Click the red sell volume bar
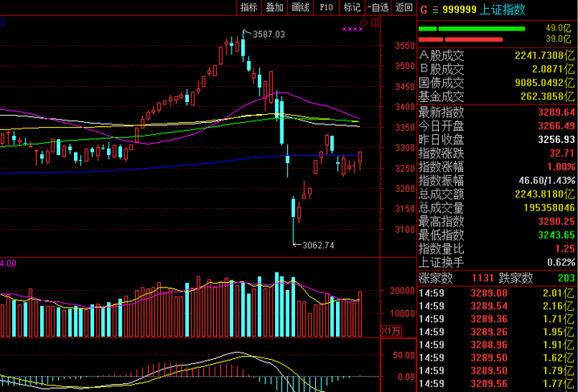The height and width of the screenshot is (392, 578). 461,39
